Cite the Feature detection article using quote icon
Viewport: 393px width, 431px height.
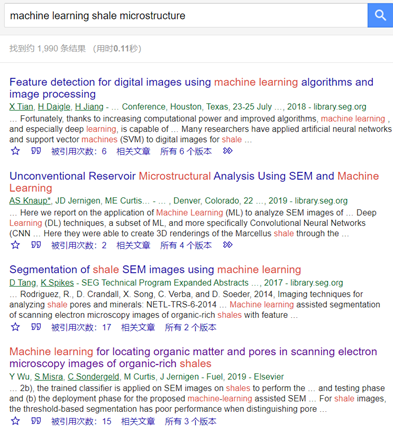coord(36,151)
